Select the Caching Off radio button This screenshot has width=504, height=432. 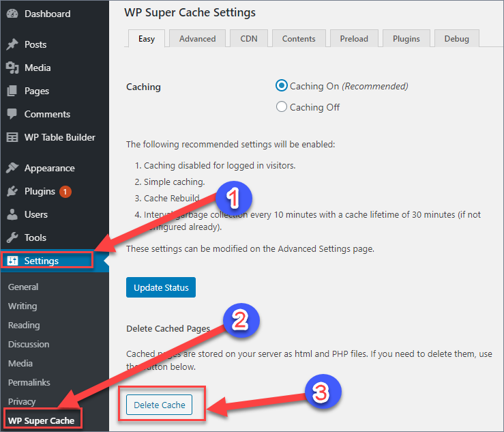281,106
